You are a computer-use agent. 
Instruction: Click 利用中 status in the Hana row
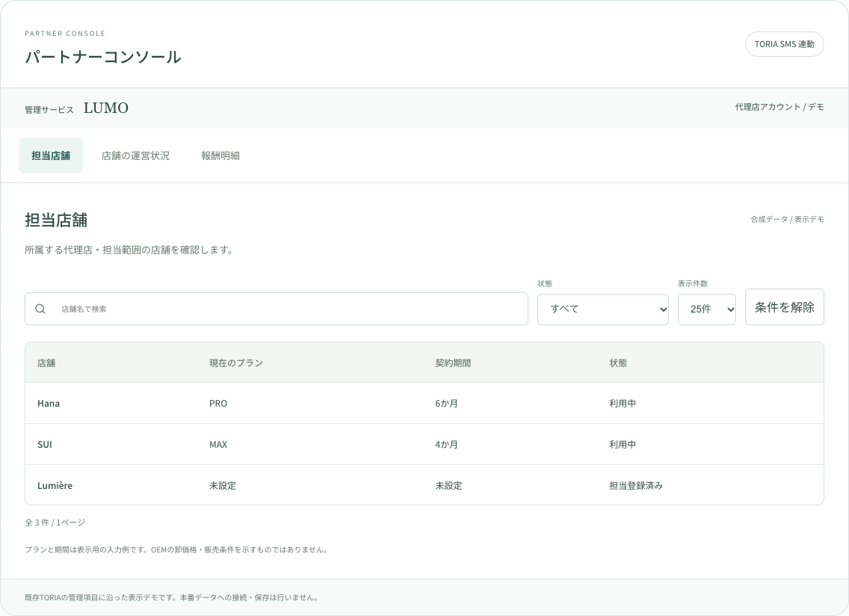coord(623,404)
